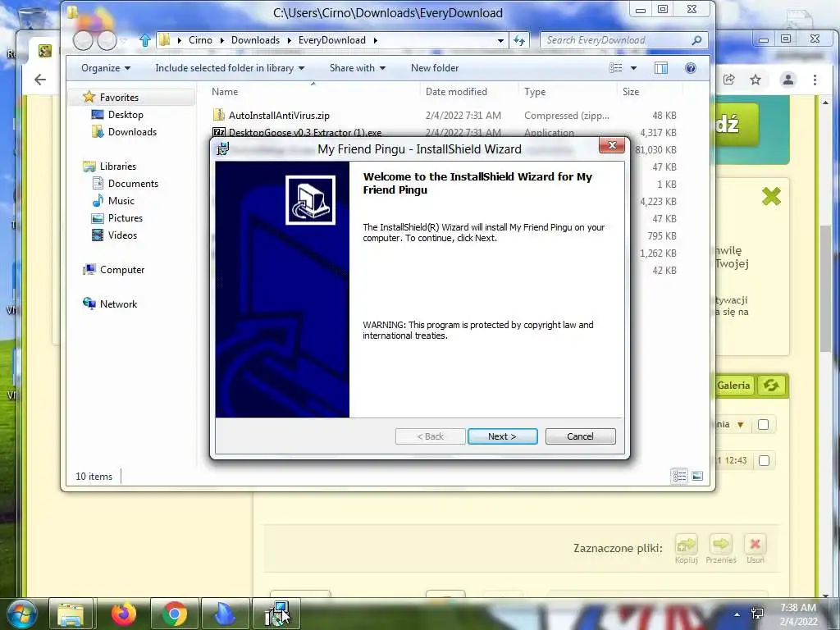Open the Videos library
The image size is (840, 630).
pos(122,235)
